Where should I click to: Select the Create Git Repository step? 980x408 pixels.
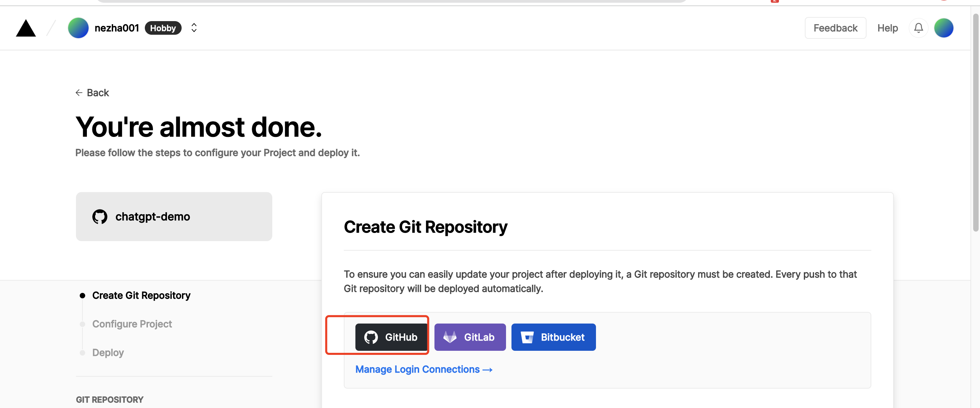point(141,296)
